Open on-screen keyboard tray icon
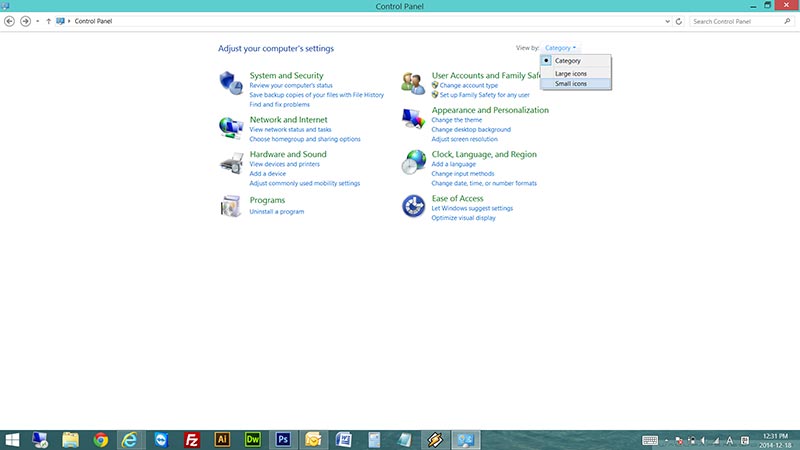The height and width of the screenshot is (450, 800). [x=649, y=440]
